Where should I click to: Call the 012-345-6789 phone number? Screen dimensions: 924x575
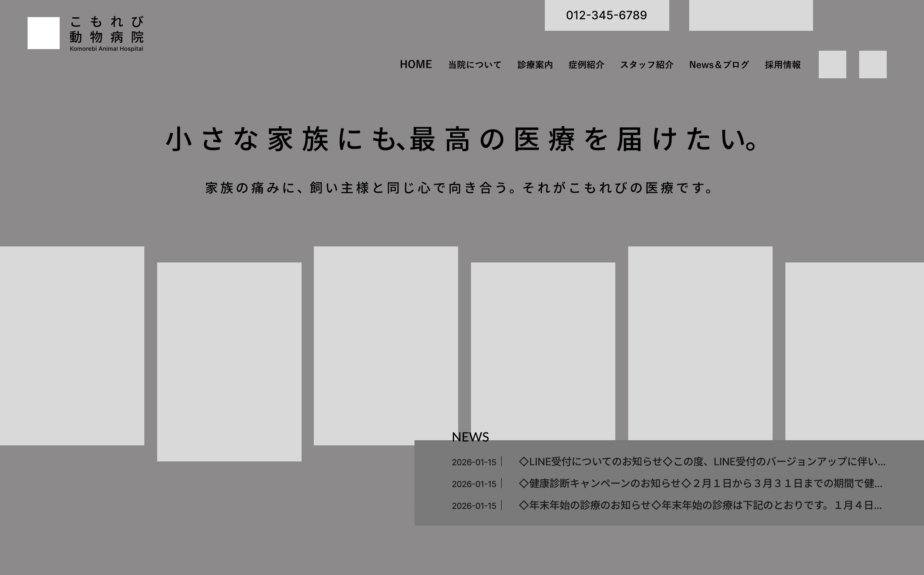tap(606, 15)
